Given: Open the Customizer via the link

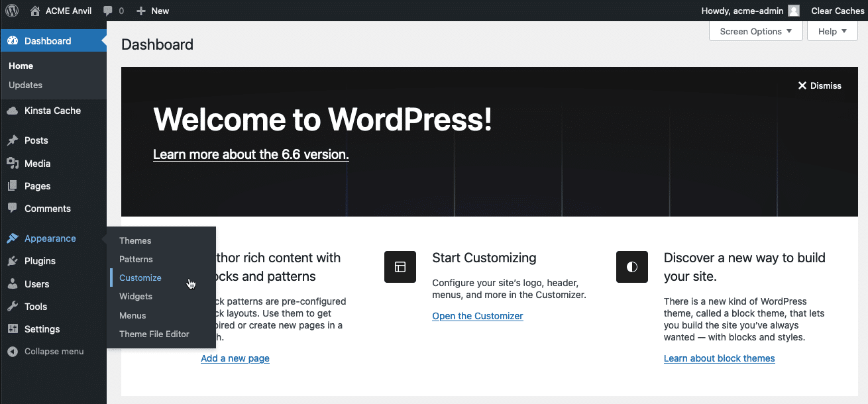Looking at the screenshot, I should [478, 316].
